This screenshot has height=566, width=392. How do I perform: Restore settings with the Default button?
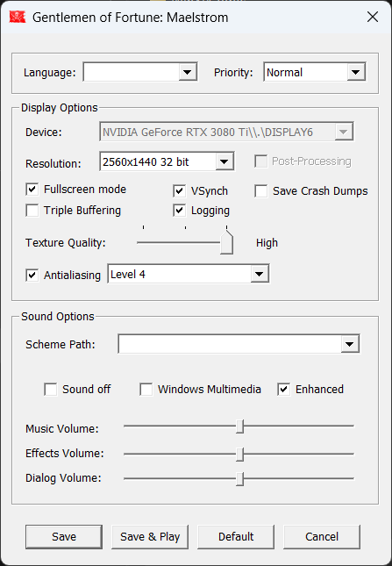pyautogui.click(x=236, y=537)
